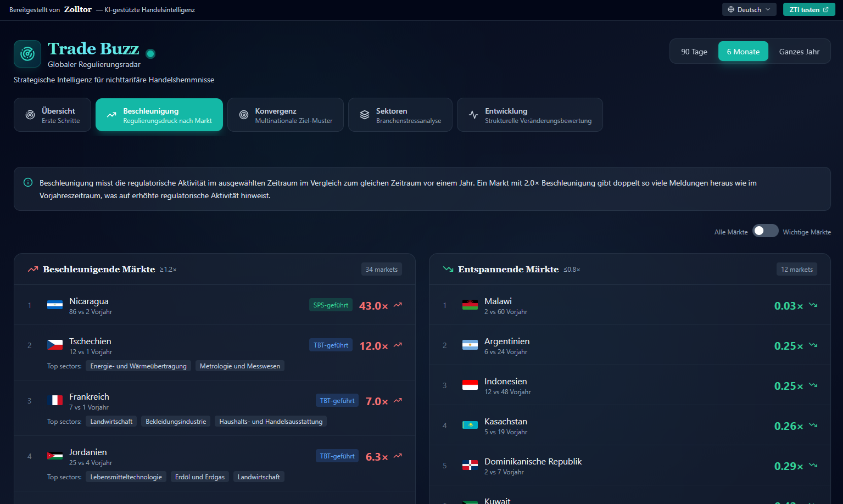Screen dimensions: 843x504
Task: Click the Sektoren stacked-layers icon
Action: click(364, 114)
